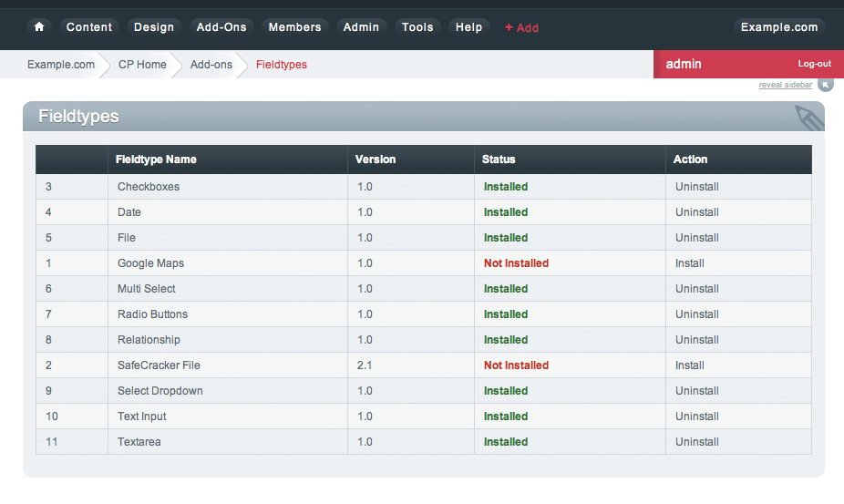This screenshot has width=844, height=504.
Task: Click the Log-out link
Action: 815,64
